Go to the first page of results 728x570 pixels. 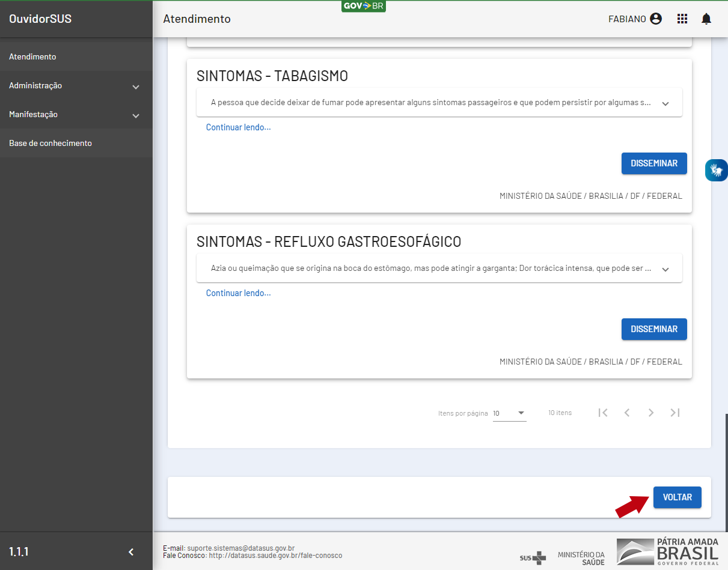[603, 413]
